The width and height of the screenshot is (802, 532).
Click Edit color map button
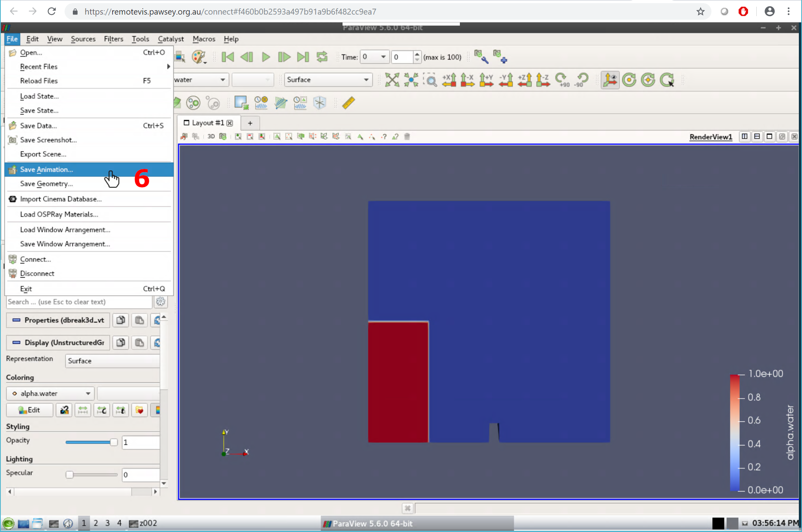(30, 410)
